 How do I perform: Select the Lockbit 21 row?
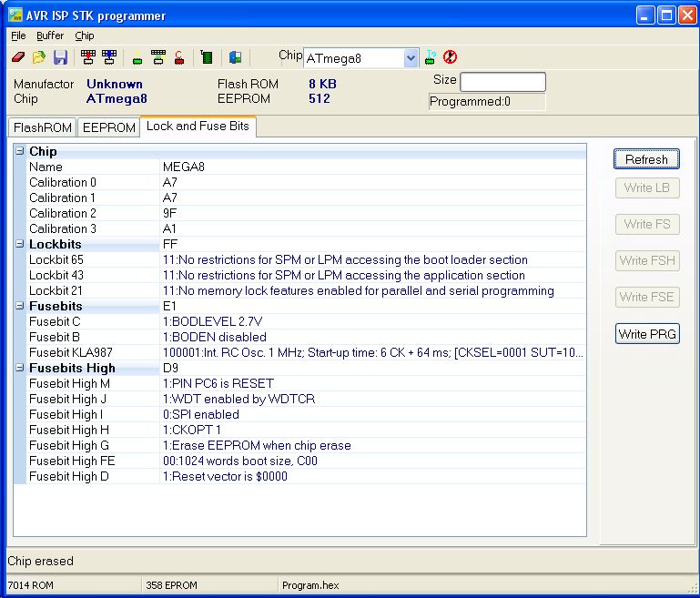(x=306, y=290)
